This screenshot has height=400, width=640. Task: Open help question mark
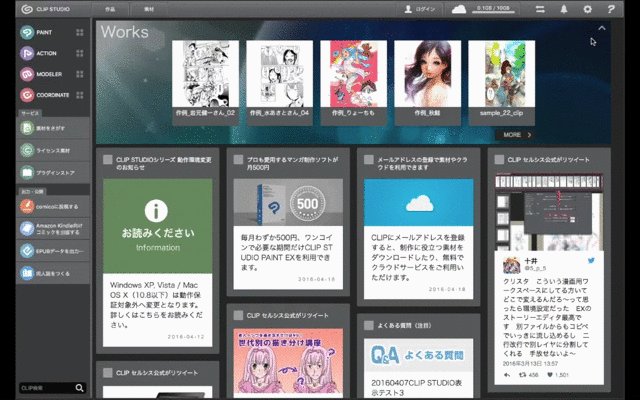coord(611,9)
